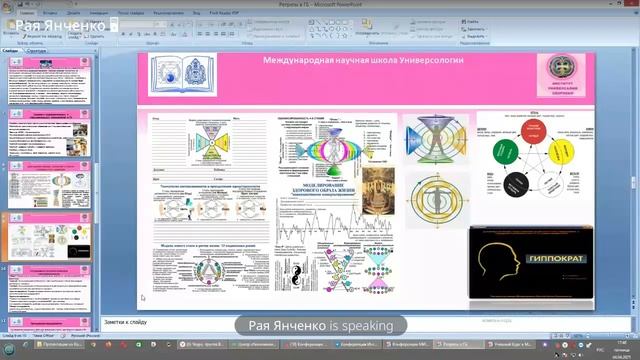Open the Windows Start button
The height and width of the screenshot is (360, 640).
pyautogui.click(x=9, y=349)
